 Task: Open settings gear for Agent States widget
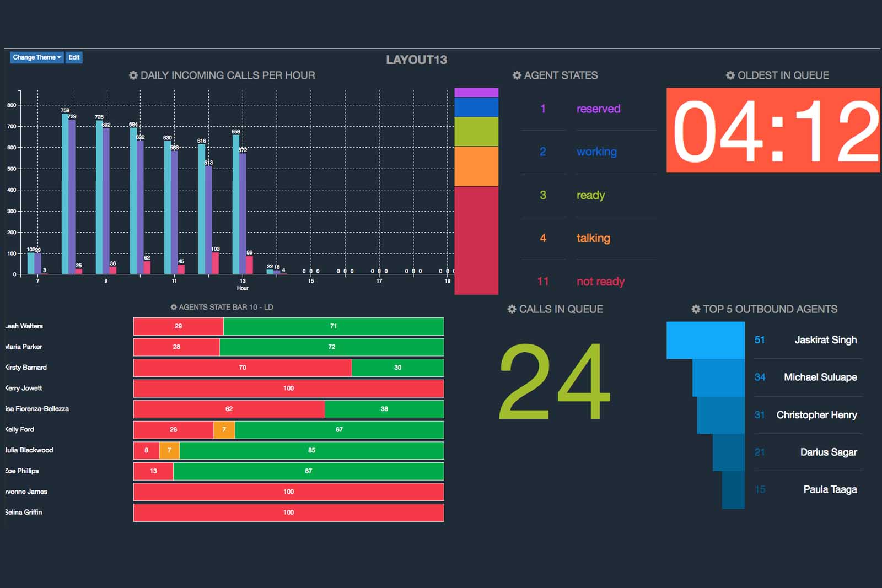[517, 75]
